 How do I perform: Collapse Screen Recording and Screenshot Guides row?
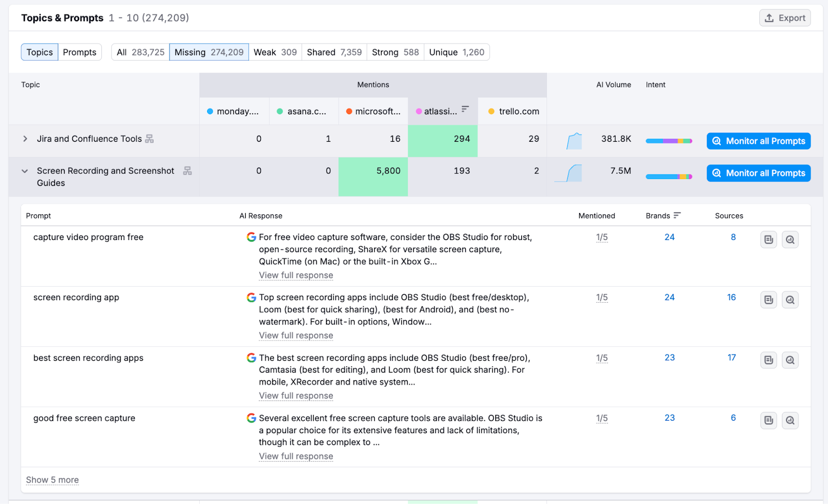click(x=25, y=171)
